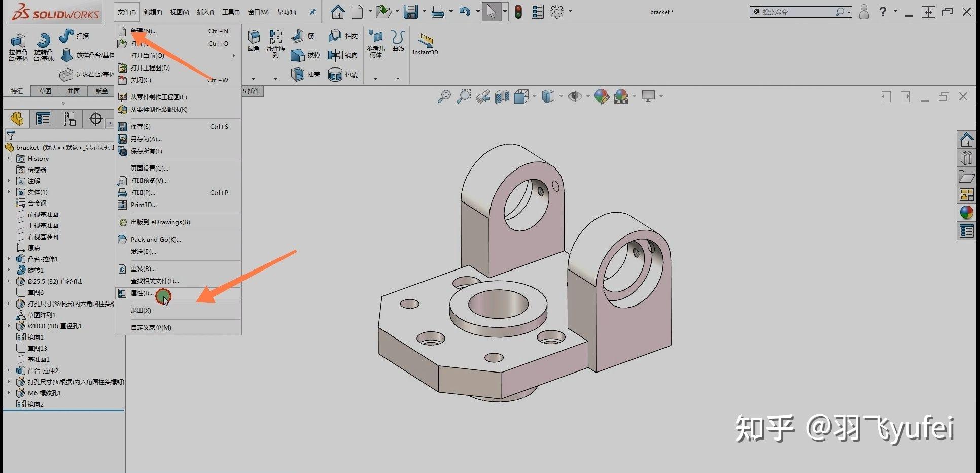
Task: Open the Appearances color ball pane
Action: click(x=967, y=213)
